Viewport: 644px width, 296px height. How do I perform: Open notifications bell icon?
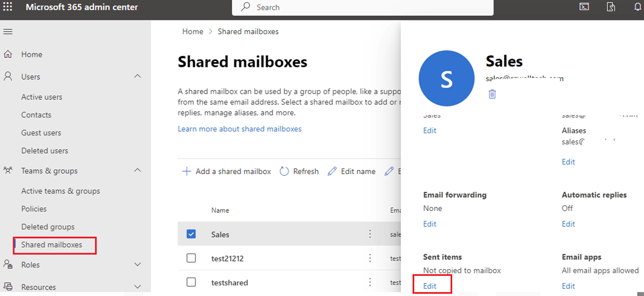(637, 7)
